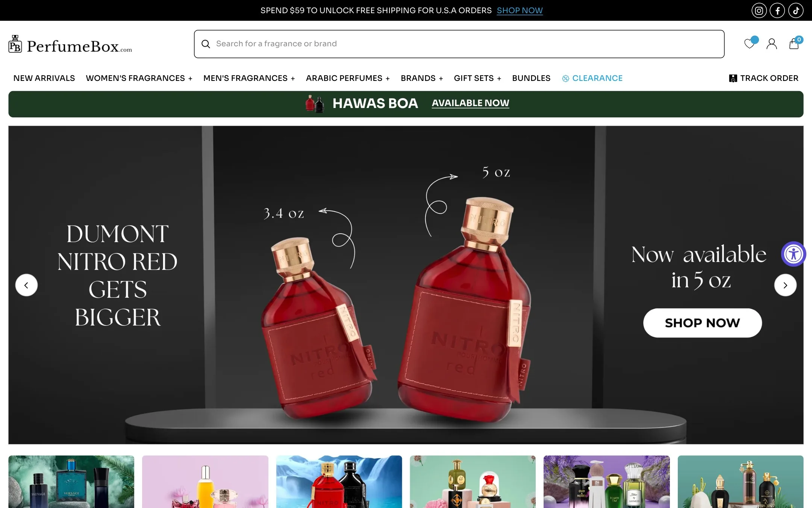Open the Clearance menu item
812x508 pixels.
[597, 78]
